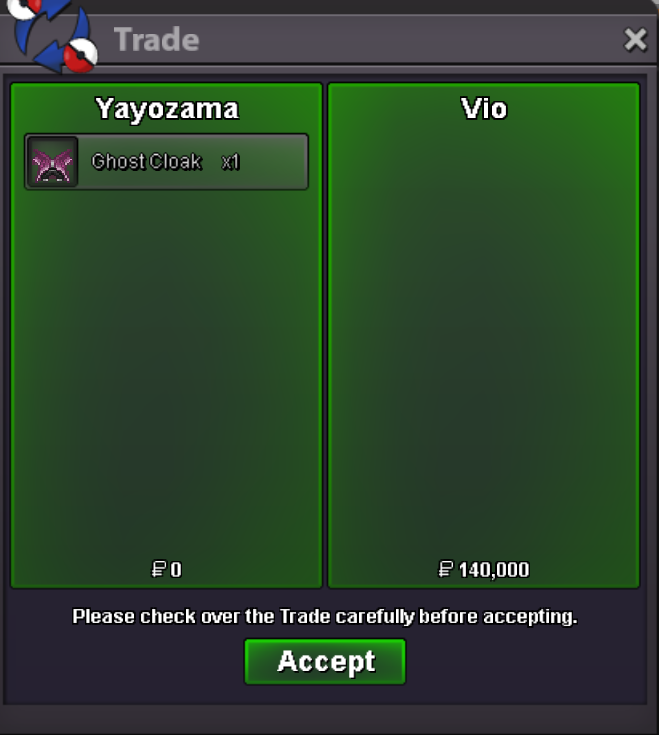Select the Ghost Cloak x1 item row

pyautogui.click(x=166, y=162)
